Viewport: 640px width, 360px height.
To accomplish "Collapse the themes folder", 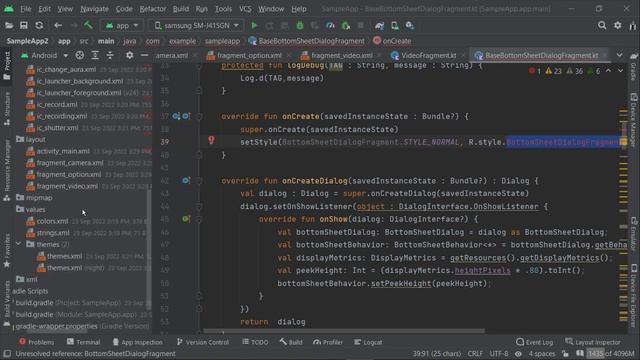I will click(x=18, y=244).
